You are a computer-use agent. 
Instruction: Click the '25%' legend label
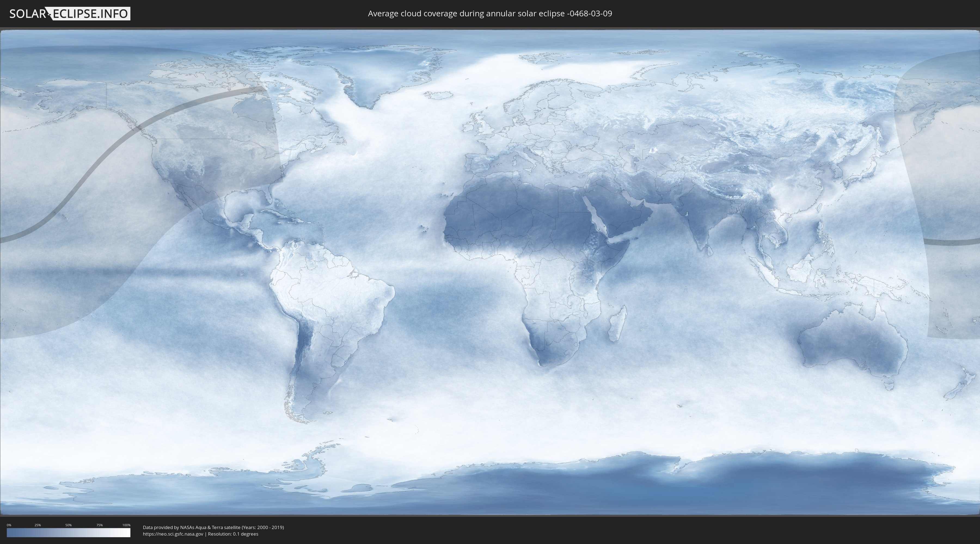[38, 525]
